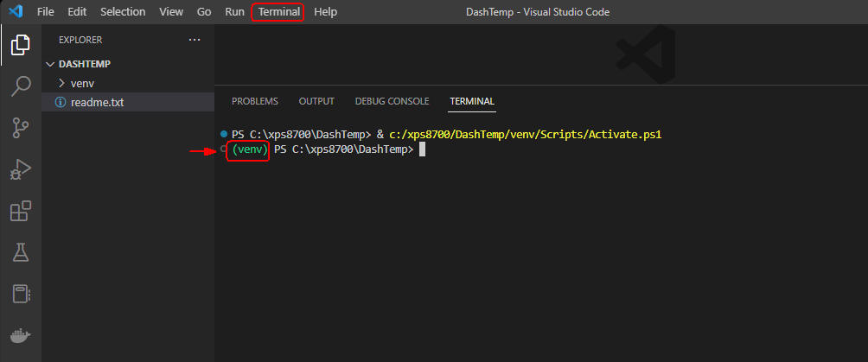Open the Selection menu
This screenshot has height=362, width=868.
point(123,11)
